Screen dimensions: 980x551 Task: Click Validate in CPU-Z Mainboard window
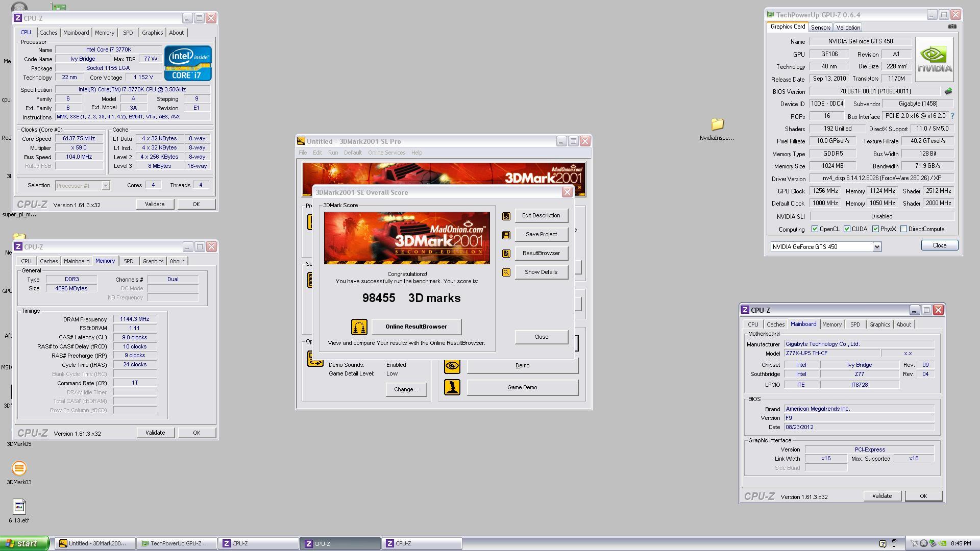tap(882, 496)
